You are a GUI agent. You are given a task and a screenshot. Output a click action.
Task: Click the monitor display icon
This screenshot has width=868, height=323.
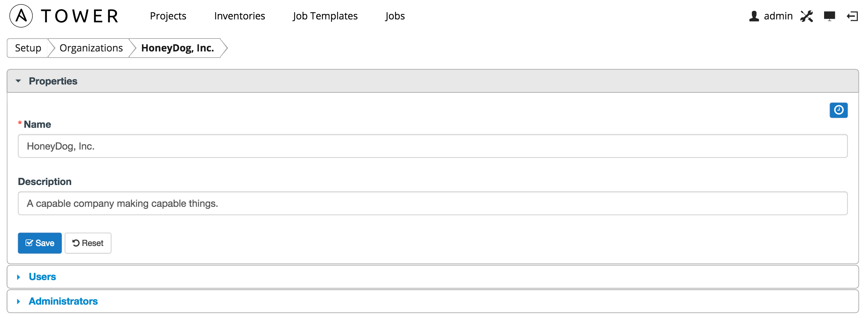click(x=830, y=16)
